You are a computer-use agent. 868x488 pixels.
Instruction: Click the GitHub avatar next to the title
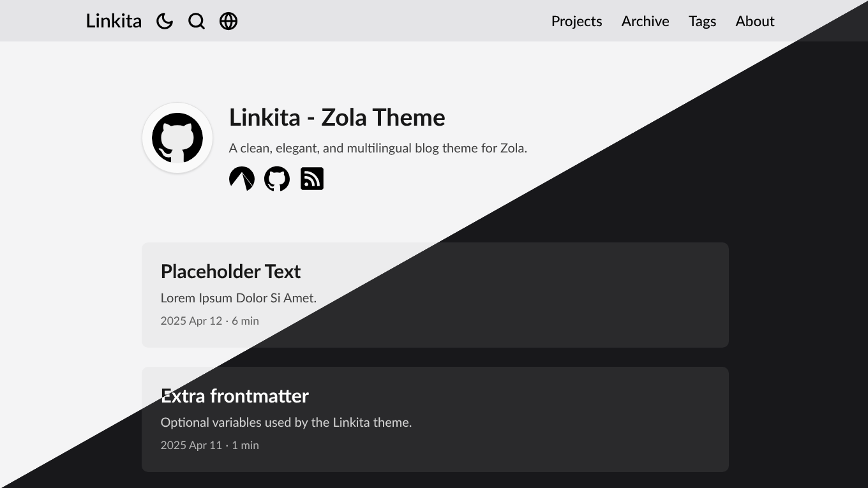click(x=177, y=138)
